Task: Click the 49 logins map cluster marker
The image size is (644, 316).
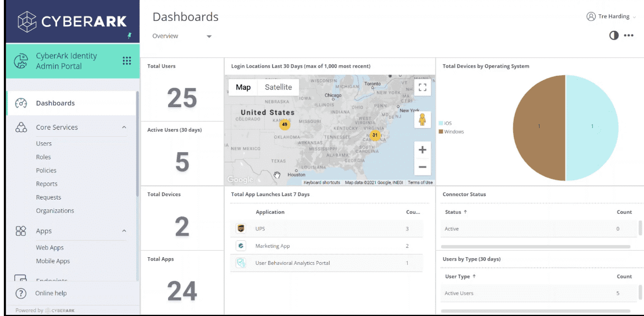Action: (285, 124)
